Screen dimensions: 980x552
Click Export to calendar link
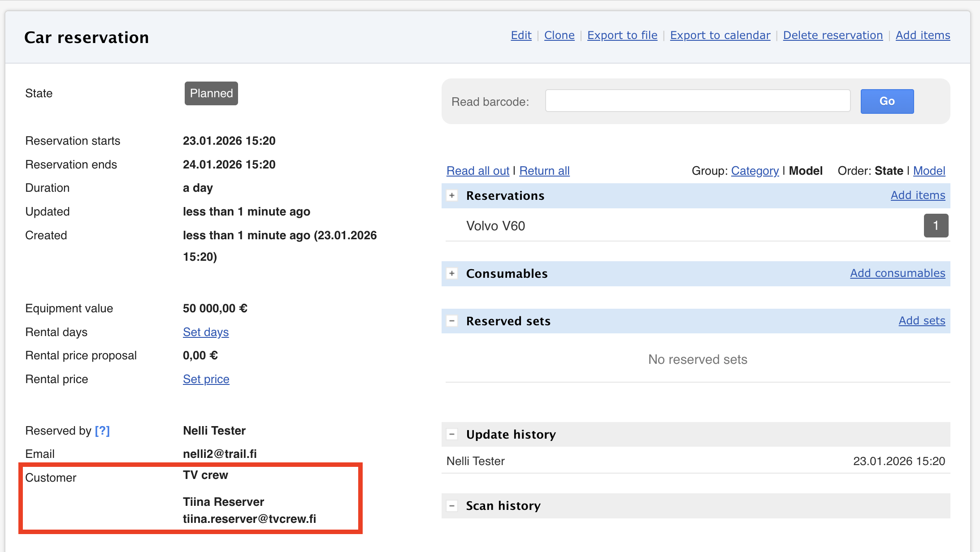tap(720, 35)
